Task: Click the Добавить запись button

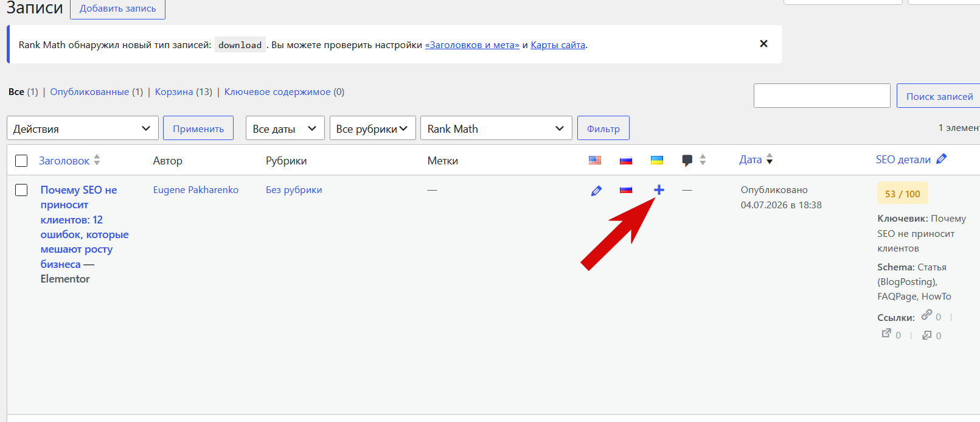Action: 117,9
